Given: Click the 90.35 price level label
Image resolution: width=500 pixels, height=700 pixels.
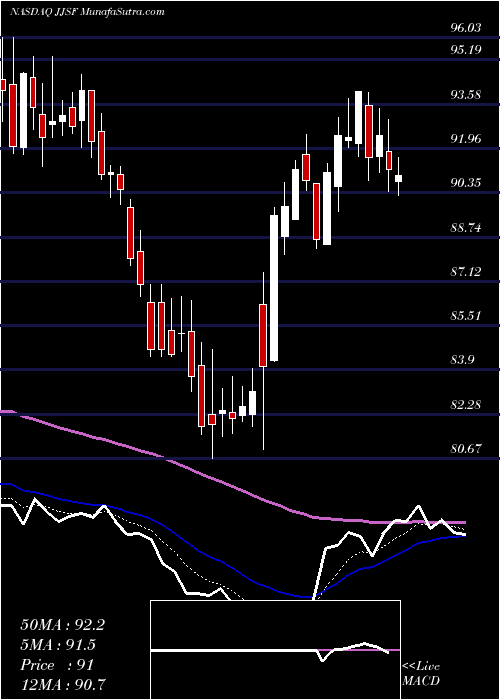Looking at the screenshot, I should [x=466, y=183].
